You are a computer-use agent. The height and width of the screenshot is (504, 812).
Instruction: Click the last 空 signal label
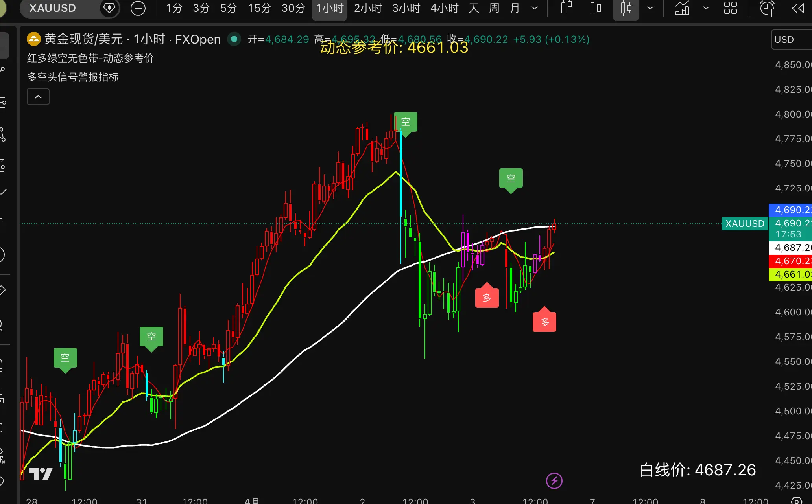pos(511,178)
